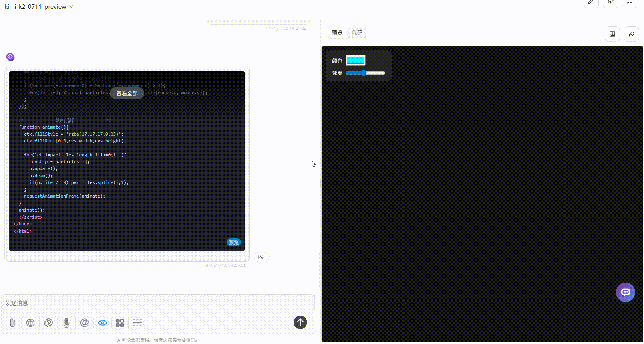
Task: Click the download icon in preview panel
Action: point(612,34)
